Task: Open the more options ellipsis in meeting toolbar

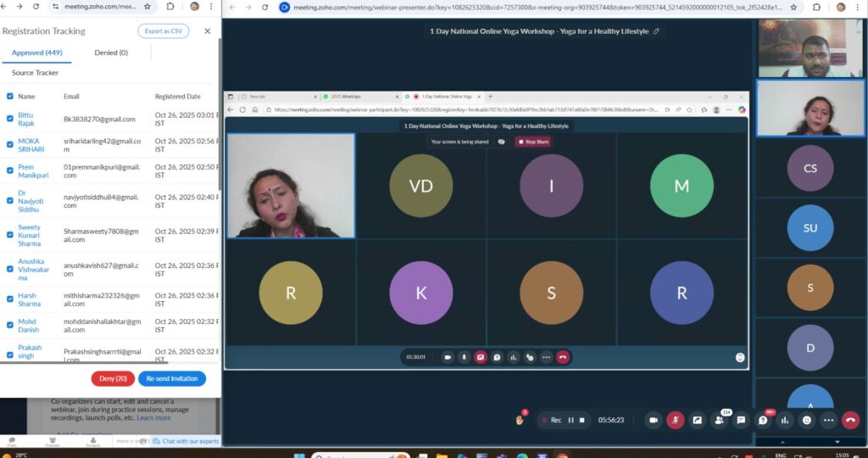Action: tap(828, 420)
